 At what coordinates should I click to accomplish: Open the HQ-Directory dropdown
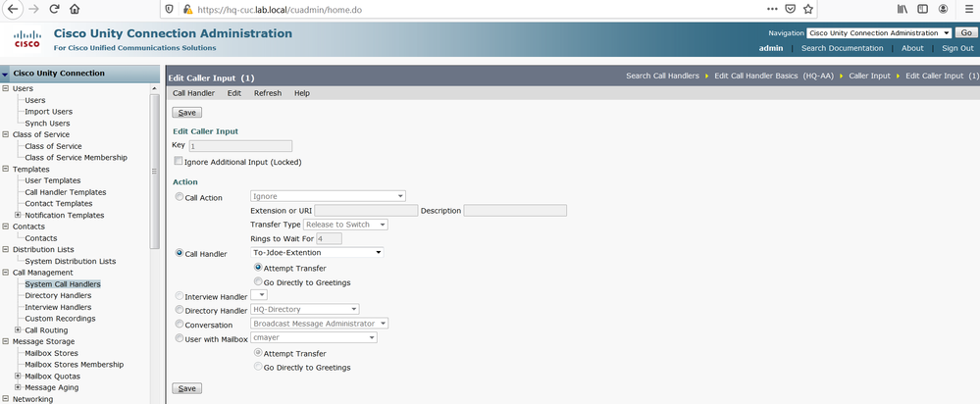pyautogui.click(x=304, y=309)
